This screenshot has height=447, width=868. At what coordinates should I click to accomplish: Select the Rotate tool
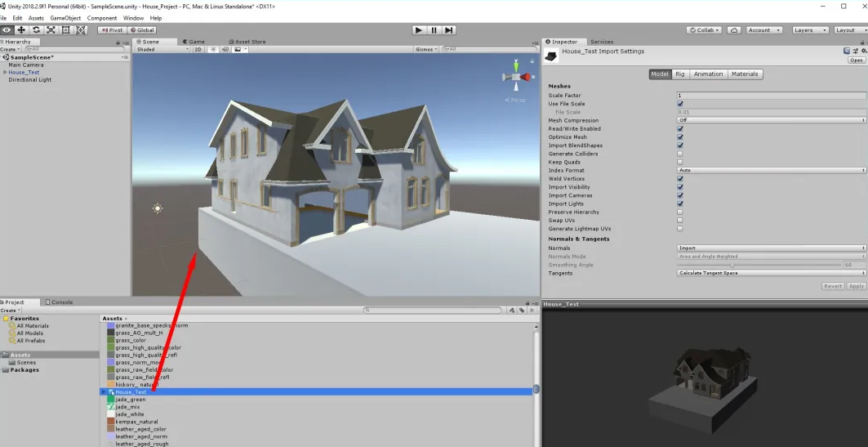(x=36, y=30)
